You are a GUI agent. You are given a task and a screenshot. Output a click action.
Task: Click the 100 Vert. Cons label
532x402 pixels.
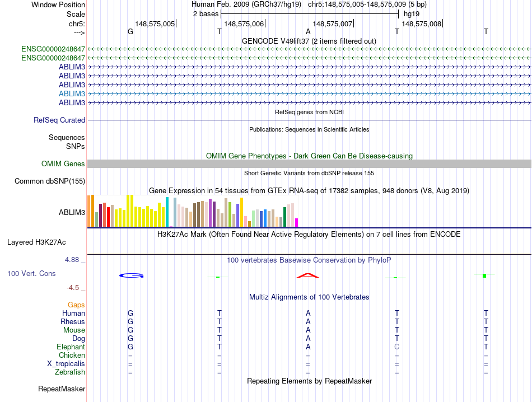point(31,273)
